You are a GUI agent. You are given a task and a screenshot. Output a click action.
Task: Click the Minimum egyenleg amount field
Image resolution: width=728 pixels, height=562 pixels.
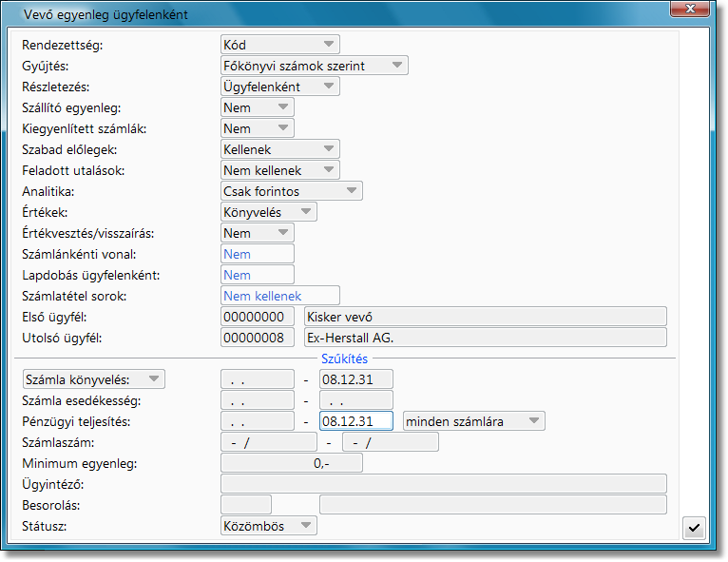coord(292,463)
